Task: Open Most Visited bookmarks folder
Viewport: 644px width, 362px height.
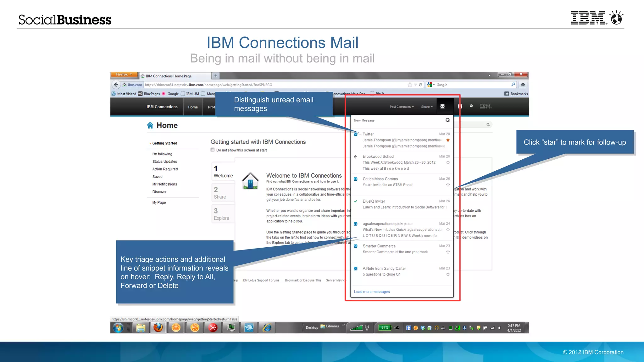Action: click(x=124, y=94)
